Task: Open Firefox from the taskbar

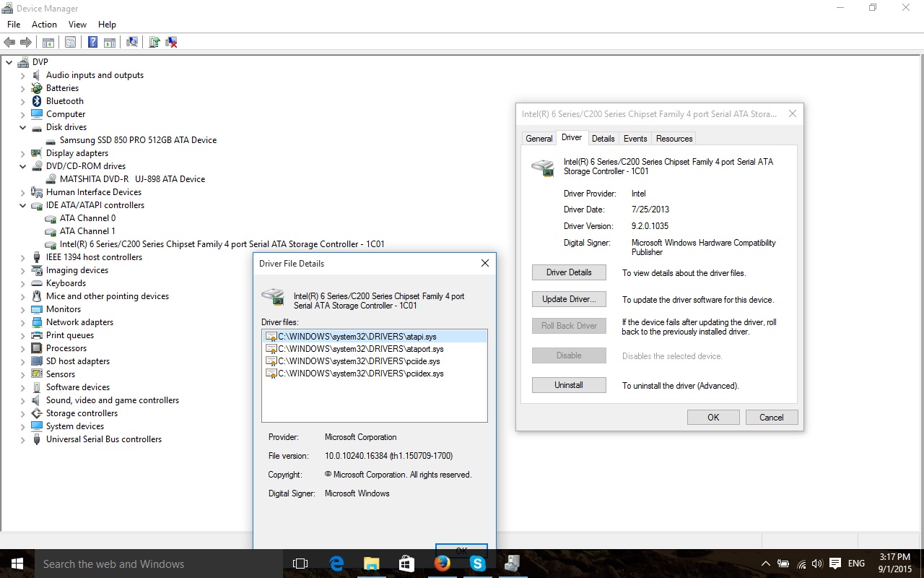Action: (442, 564)
